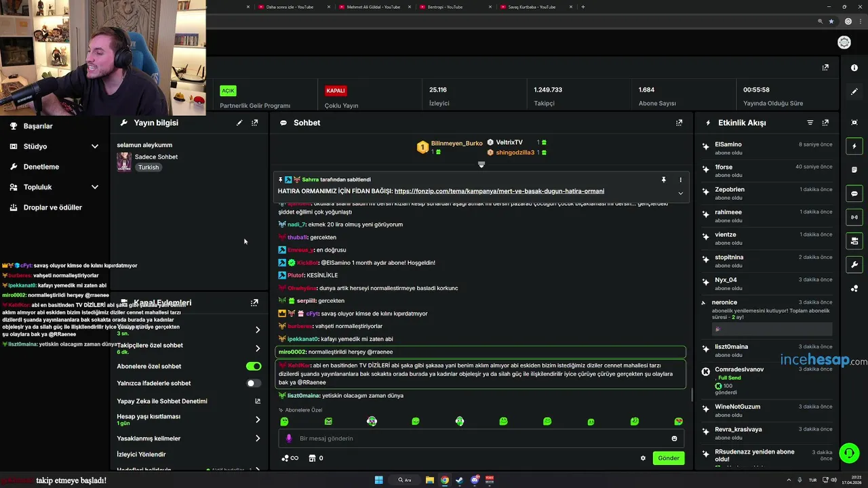This screenshot has width=868, height=488.
Task: Click the purple microphone icon in chat input
Action: 289,439
